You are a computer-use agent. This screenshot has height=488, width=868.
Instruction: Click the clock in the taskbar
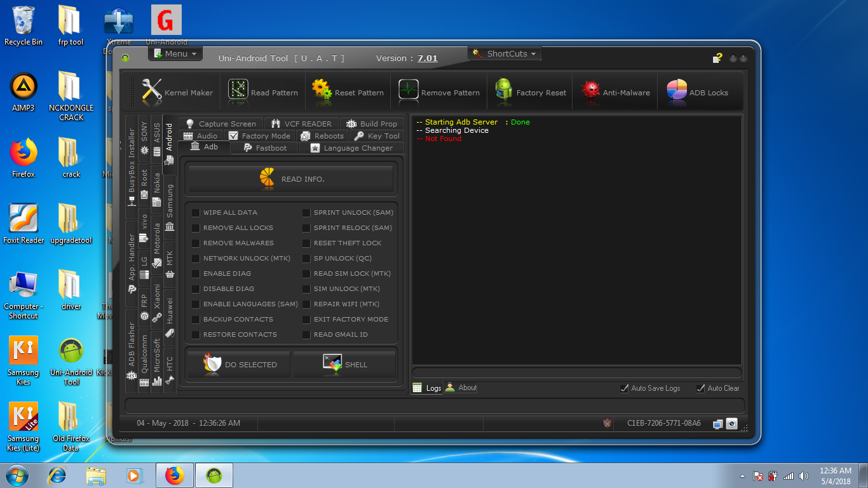tap(836, 476)
